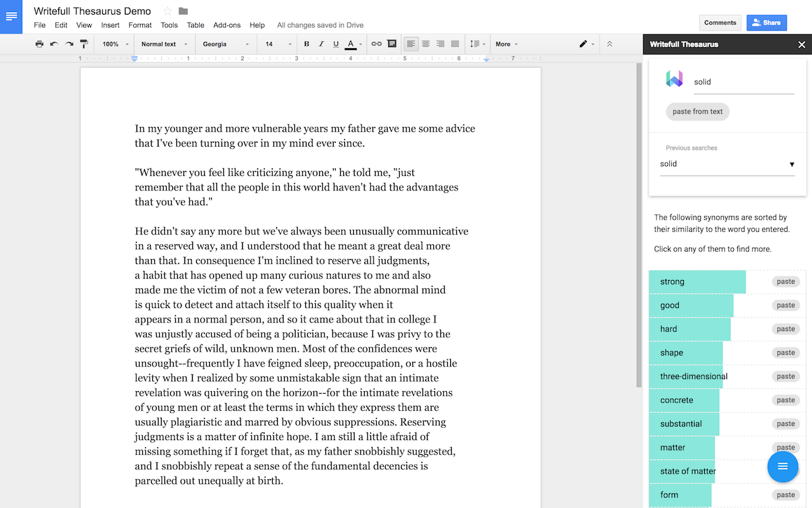812x508 pixels.
Task: Click the Print icon in the toolbar
Action: [x=39, y=44]
